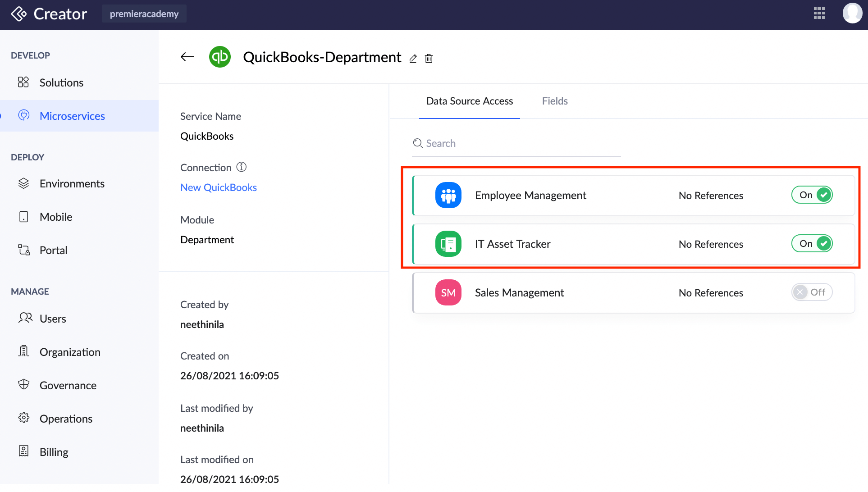Click the Creator brand name text

tap(60, 14)
